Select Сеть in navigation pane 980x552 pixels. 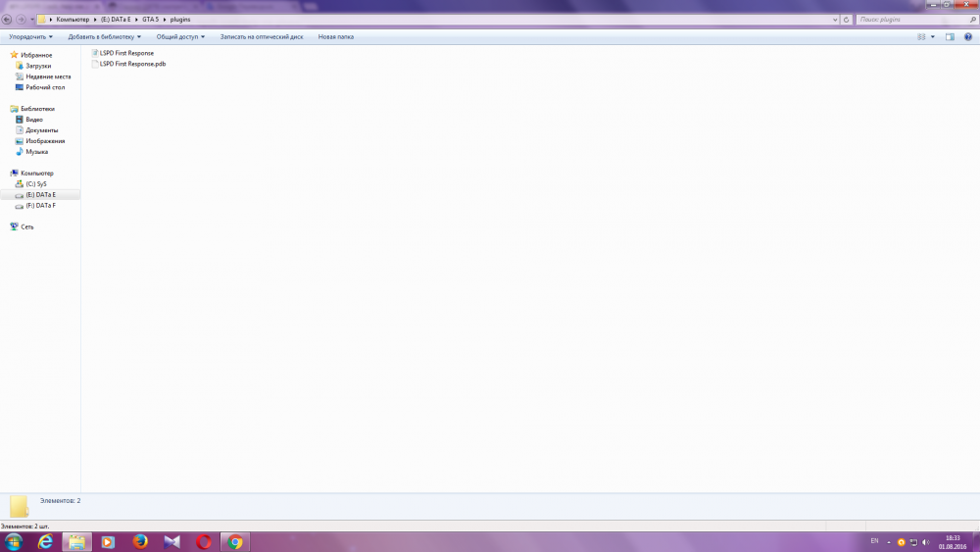click(x=26, y=226)
